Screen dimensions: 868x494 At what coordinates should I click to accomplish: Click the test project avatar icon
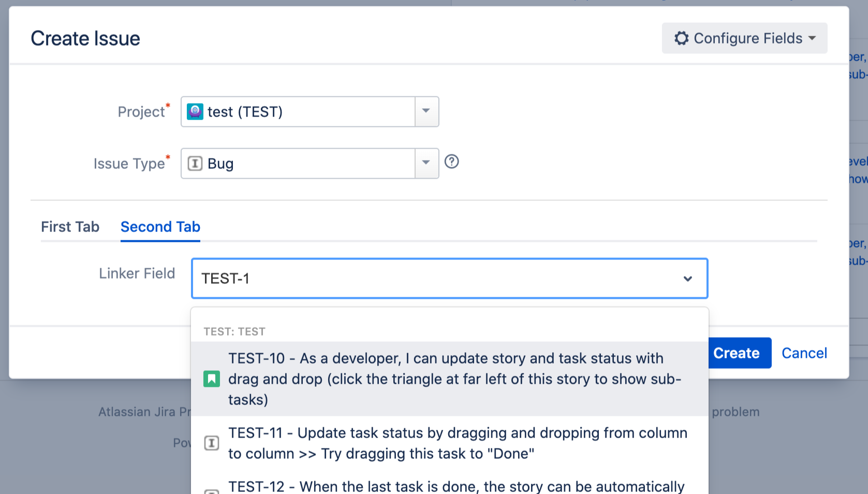point(195,111)
